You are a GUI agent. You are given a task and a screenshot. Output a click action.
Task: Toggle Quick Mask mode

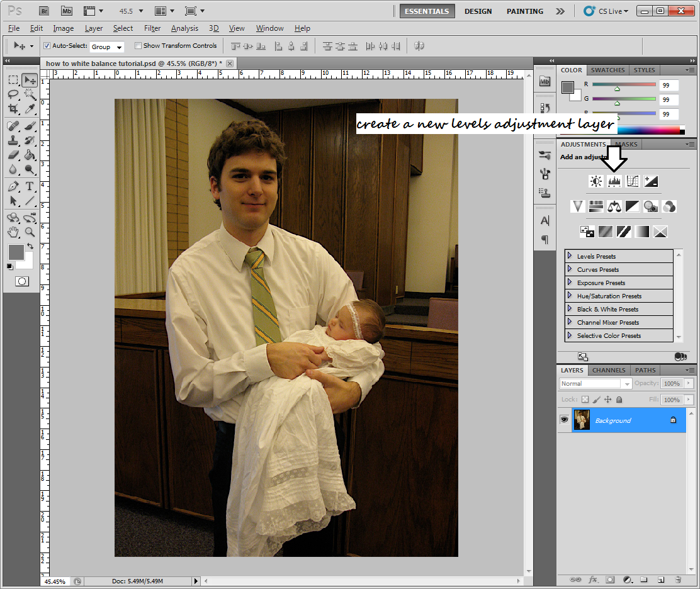coord(22,281)
